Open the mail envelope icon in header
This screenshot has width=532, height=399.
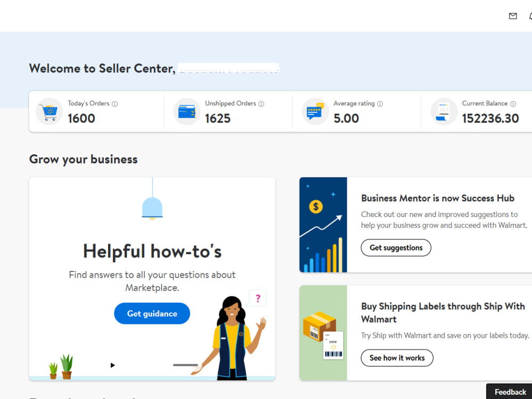(513, 16)
